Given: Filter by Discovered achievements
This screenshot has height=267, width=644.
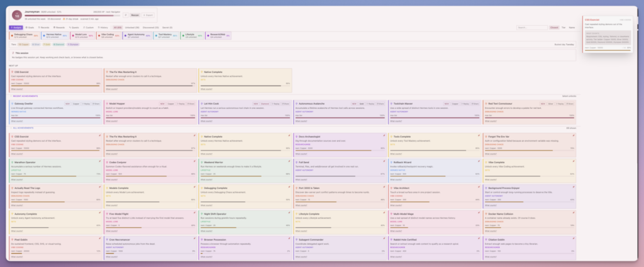Looking at the screenshot, I should tap(151, 28).
